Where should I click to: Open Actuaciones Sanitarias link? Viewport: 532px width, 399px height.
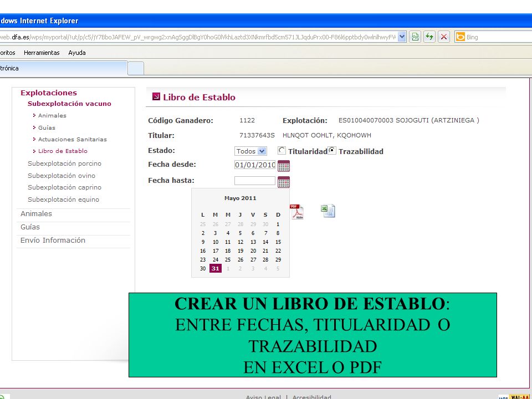click(x=72, y=139)
